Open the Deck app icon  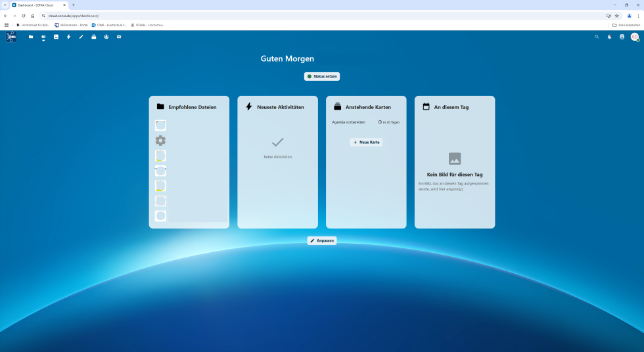click(93, 37)
